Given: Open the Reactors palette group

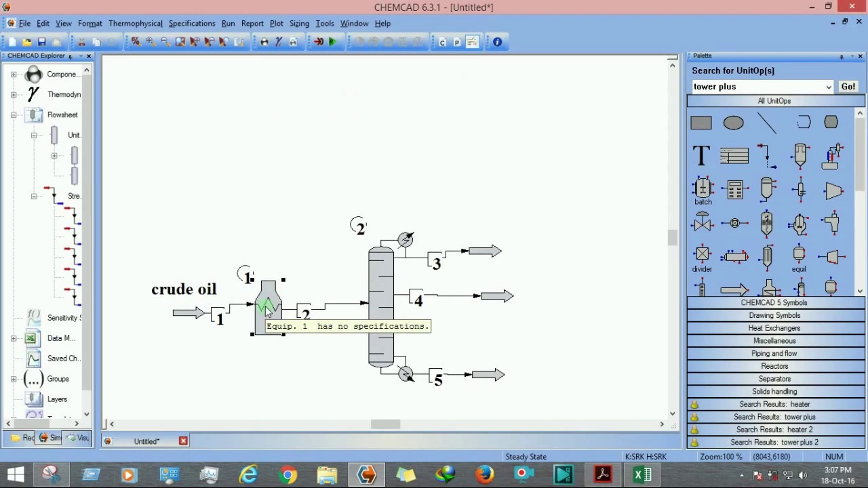Looking at the screenshot, I should click(x=774, y=366).
